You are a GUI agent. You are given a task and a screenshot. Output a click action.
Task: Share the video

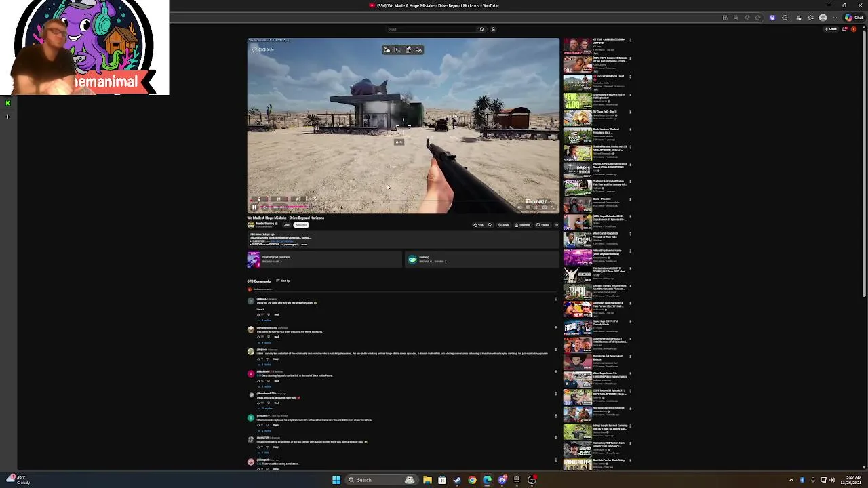coord(503,225)
